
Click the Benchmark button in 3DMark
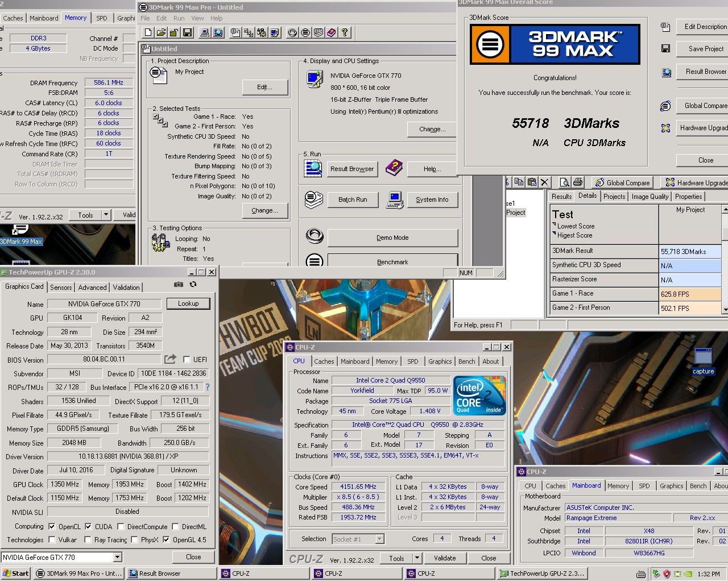pyautogui.click(x=392, y=261)
